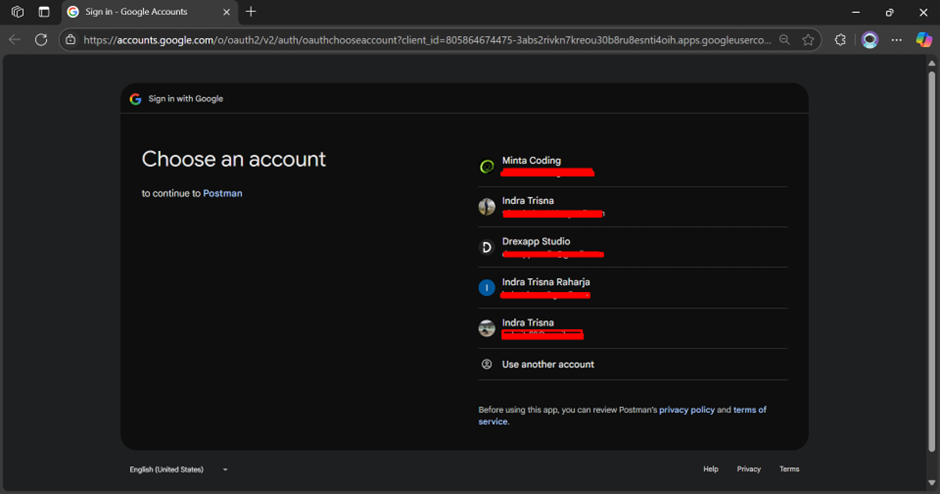The image size is (940, 494).
Task: Choose the Minta Coding account
Action: click(632, 166)
